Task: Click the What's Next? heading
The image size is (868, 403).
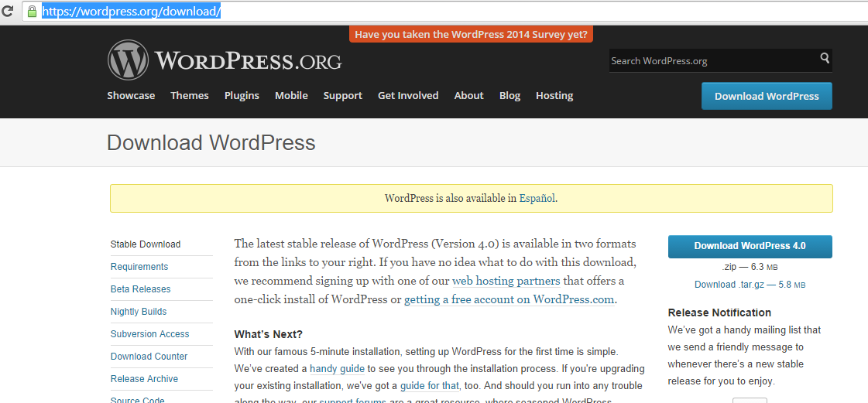Action: (269, 334)
